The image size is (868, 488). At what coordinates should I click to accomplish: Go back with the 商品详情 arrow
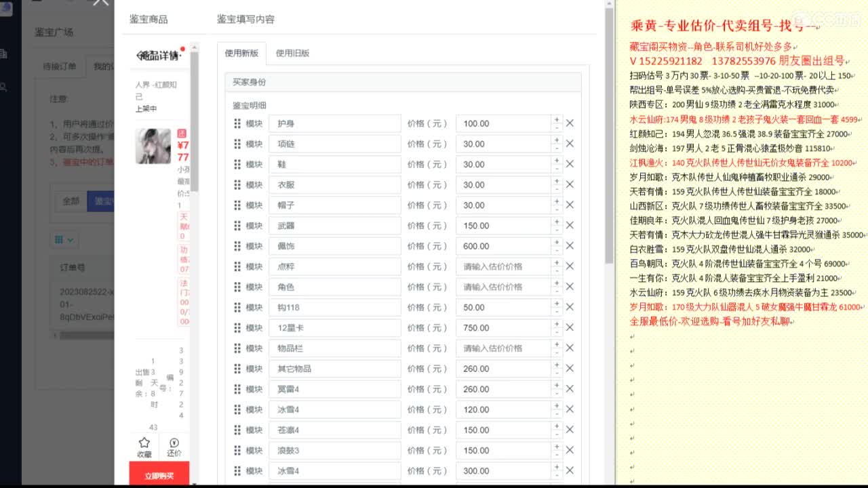[140, 56]
